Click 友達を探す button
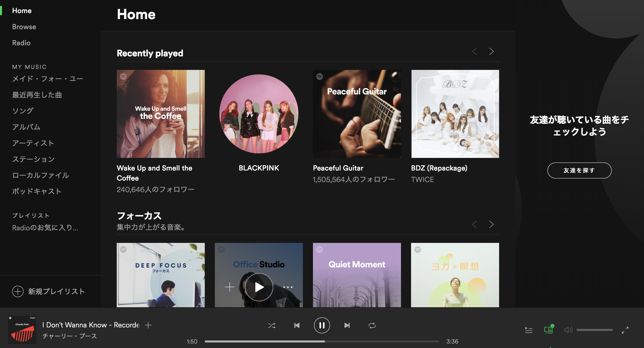Screen dimensions: 644x348 pos(579,170)
